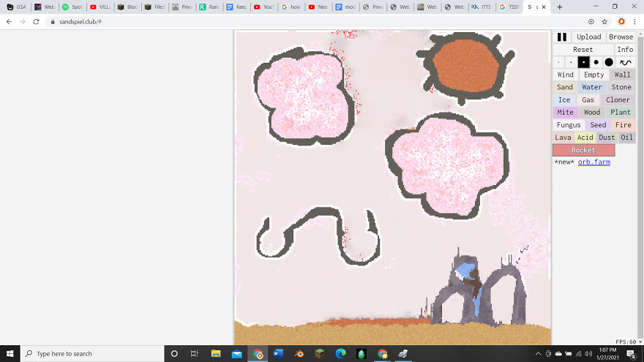
Task: Select the smallest brush size dot
Action: (x=558, y=62)
